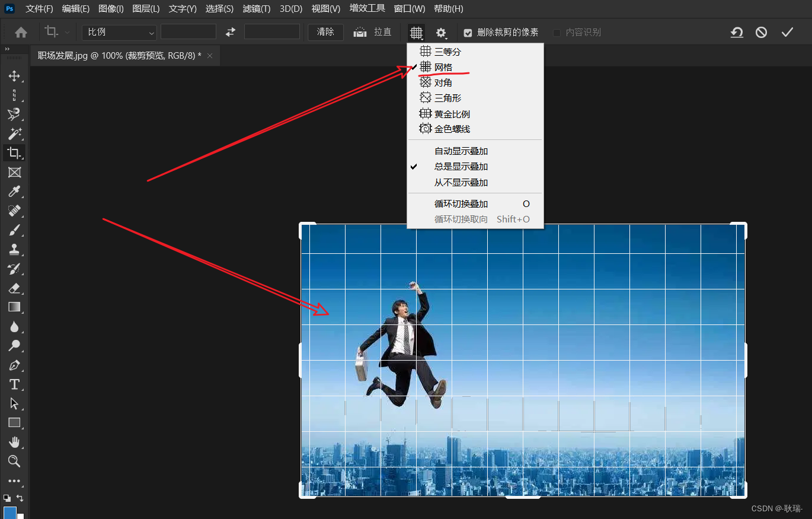The height and width of the screenshot is (519, 812).
Task: Toggle 删除裁剪的像素 checkbox
Action: tap(468, 33)
